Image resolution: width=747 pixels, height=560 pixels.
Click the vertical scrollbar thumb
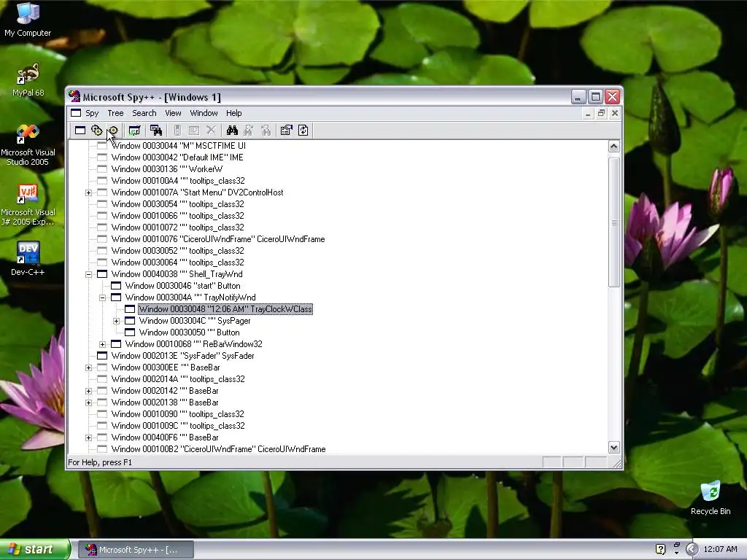(x=614, y=222)
